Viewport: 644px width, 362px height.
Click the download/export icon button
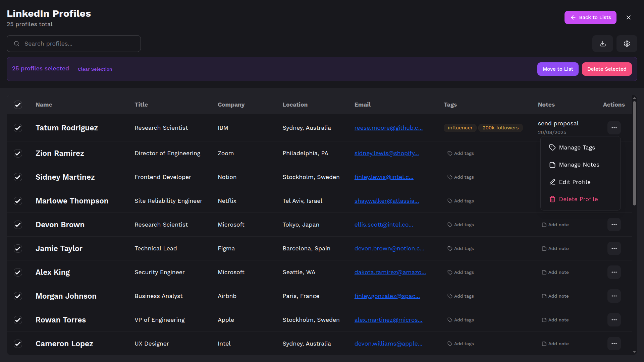603,44
